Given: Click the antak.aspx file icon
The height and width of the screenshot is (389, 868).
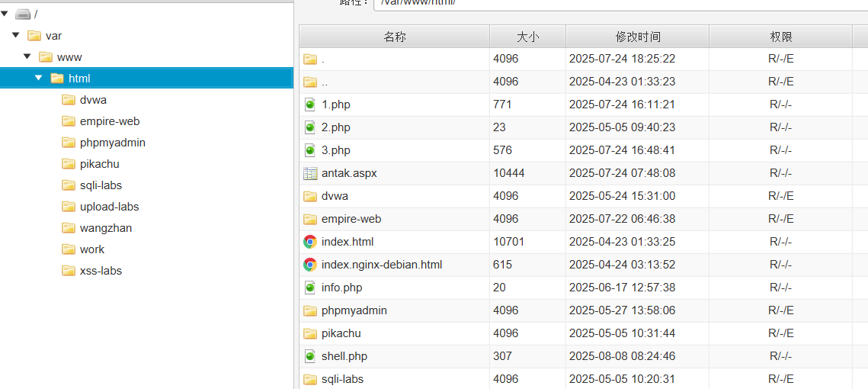Looking at the screenshot, I should (310, 173).
